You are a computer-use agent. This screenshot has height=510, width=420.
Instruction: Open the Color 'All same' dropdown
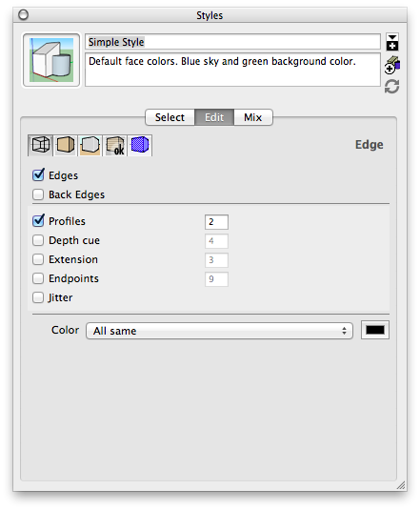tap(219, 331)
